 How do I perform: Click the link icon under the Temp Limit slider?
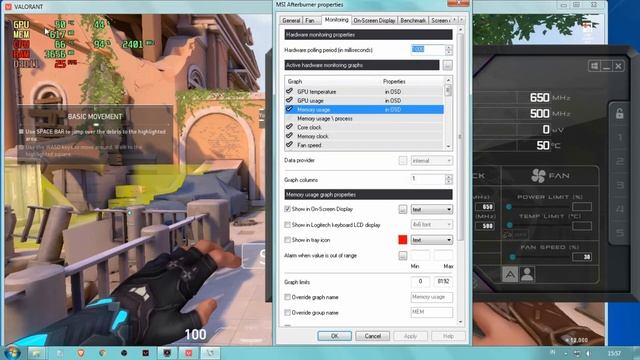tap(507, 235)
